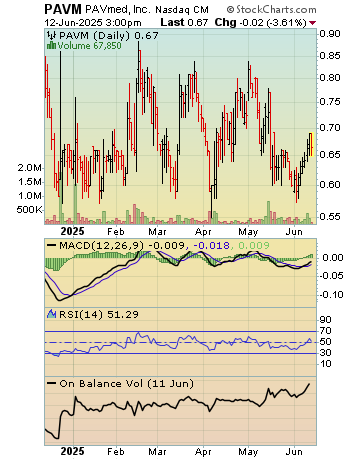Click the yellow highlighted latest price bar

(x=311, y=144)
